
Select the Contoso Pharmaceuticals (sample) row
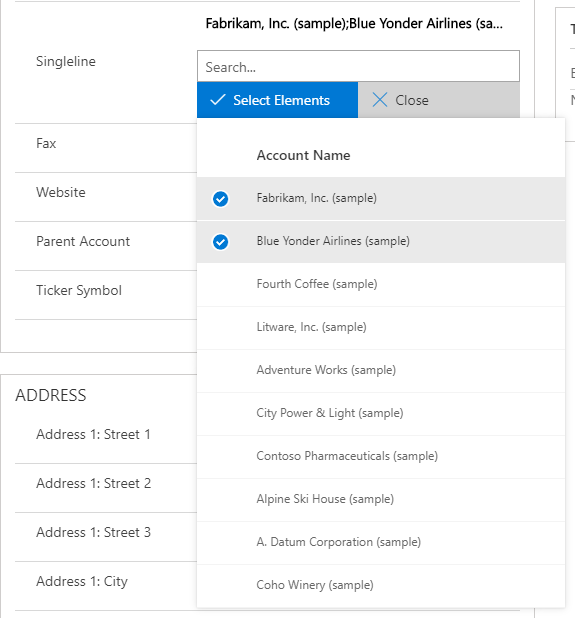point(381,456)
